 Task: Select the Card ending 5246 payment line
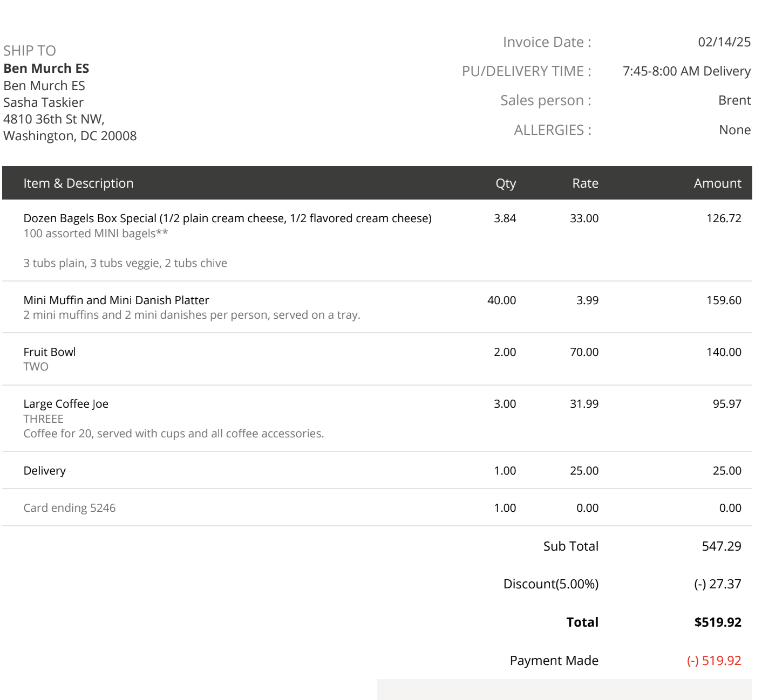click(x=70, y=507)
